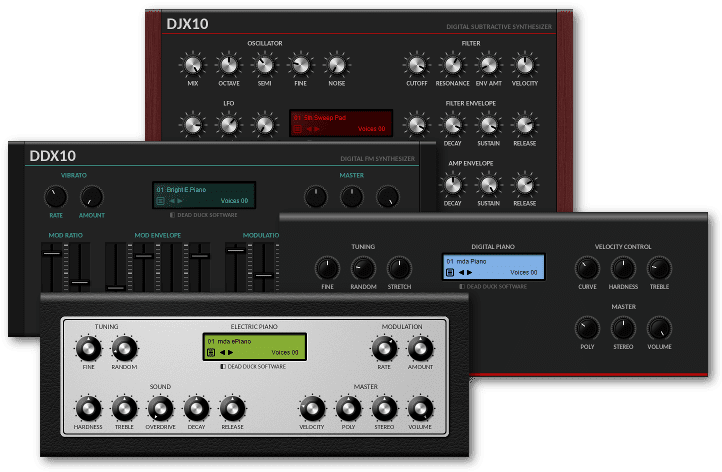Click Digital Piano master POLY knob
The height and width of the screenshot is (472, 722).
[x=587, y=328]
